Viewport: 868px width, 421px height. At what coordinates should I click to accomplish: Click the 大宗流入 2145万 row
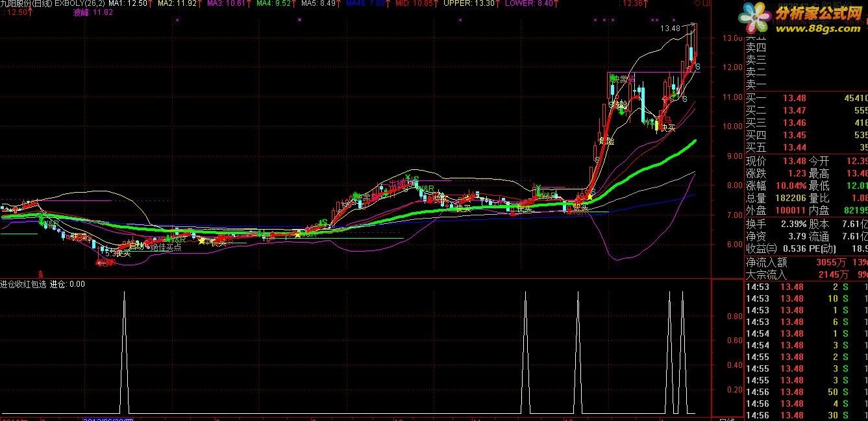pyautogui.click(x=806, y=275)
